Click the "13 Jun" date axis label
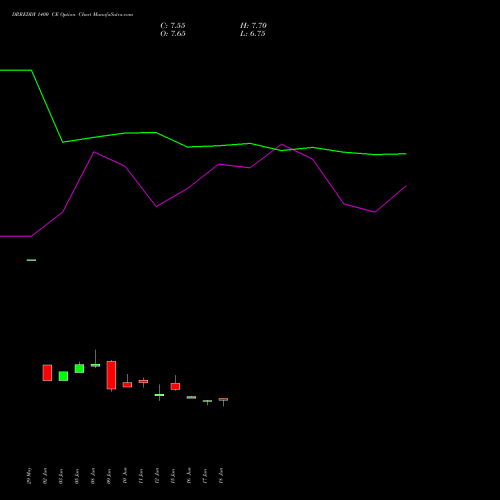500x500 pixels. coord(173,476)
